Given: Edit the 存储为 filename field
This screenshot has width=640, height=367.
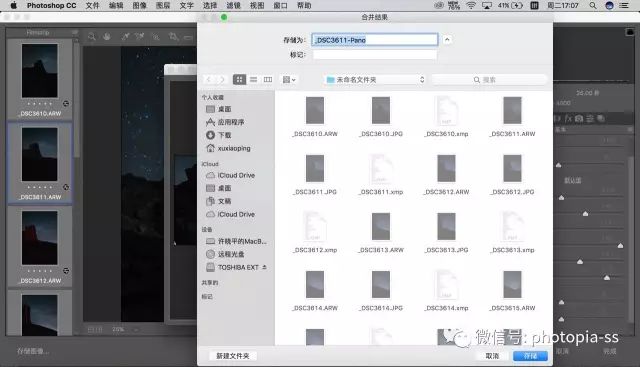Looking at the screenshot, I should [x=375, y=40].
